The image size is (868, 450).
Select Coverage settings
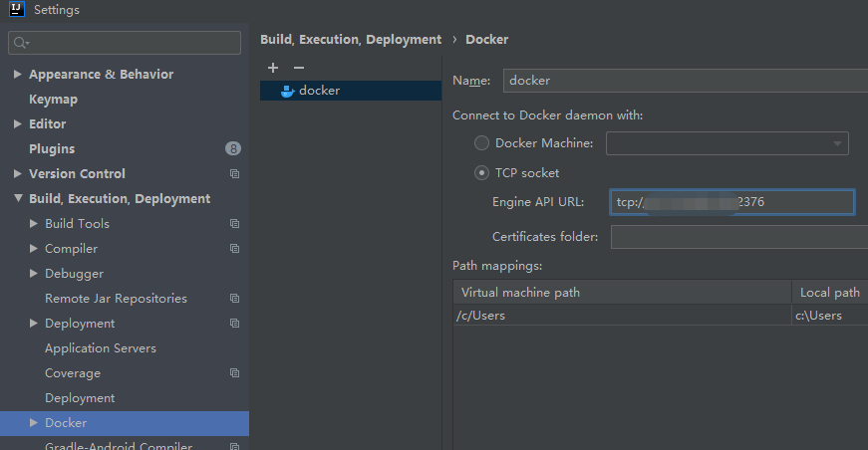click(x=73, y=373)
